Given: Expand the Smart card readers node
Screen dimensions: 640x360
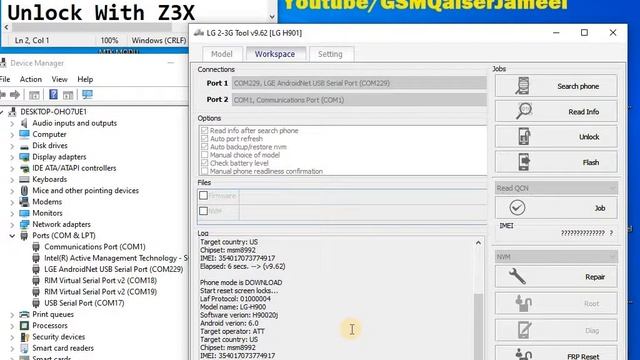Looking at the screenshot, I should click(x=12, y=348).
